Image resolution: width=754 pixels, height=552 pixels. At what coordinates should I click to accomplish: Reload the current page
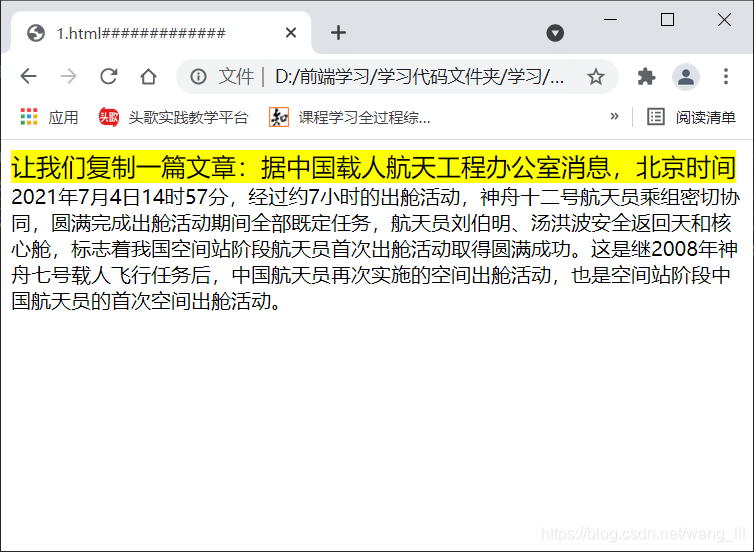click(109, 76)
